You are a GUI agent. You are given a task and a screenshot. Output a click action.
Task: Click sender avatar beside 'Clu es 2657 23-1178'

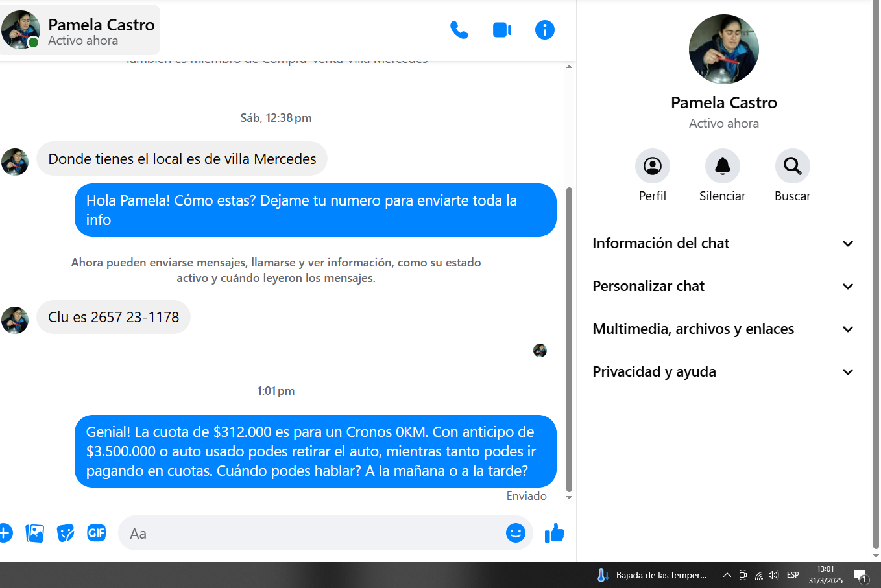click(x=15, y=320)
